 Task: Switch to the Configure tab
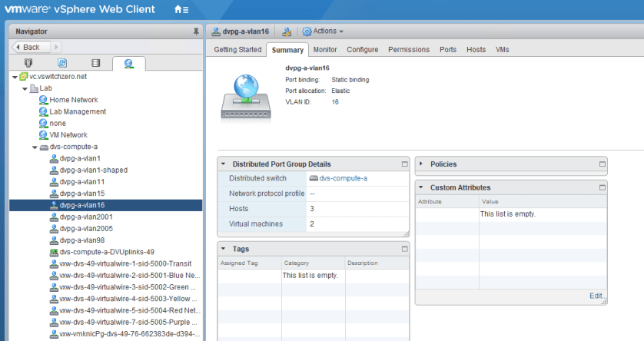[x=362, y=50]
